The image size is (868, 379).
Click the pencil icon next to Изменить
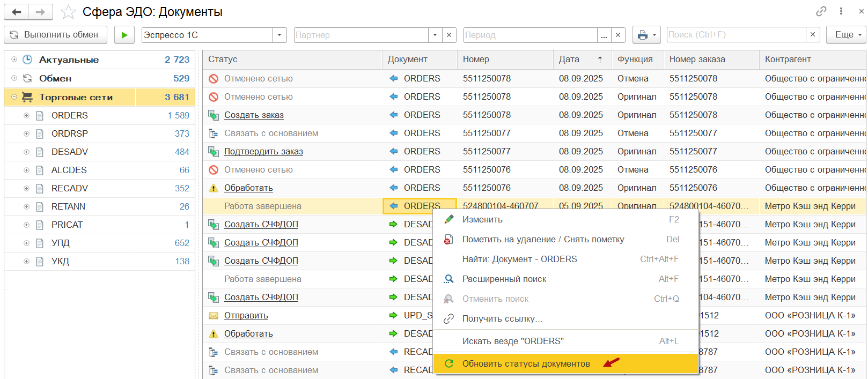pyautogui.click(x=449, y=219)
